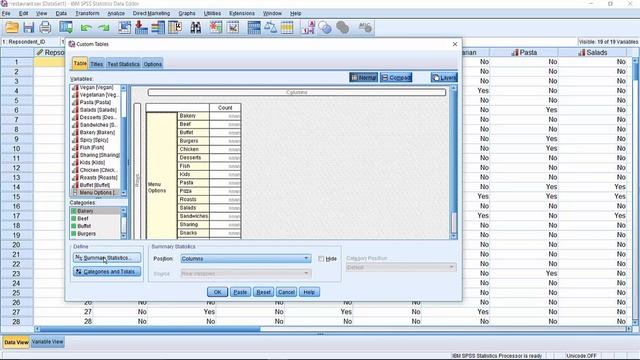Close the Custom Tables dialog

[x=455, y=44]
